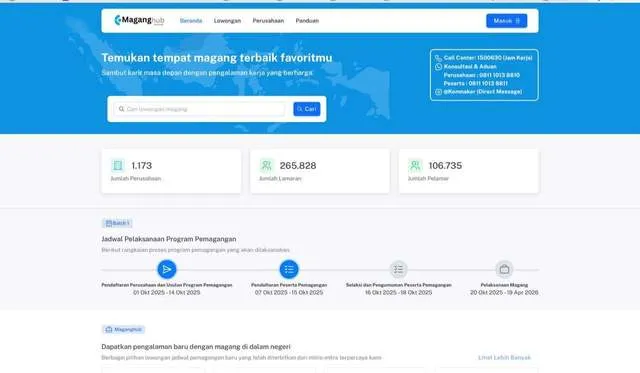
Task: Open the Lihat Lebih Banyak link
Action: tap(504, 357)
